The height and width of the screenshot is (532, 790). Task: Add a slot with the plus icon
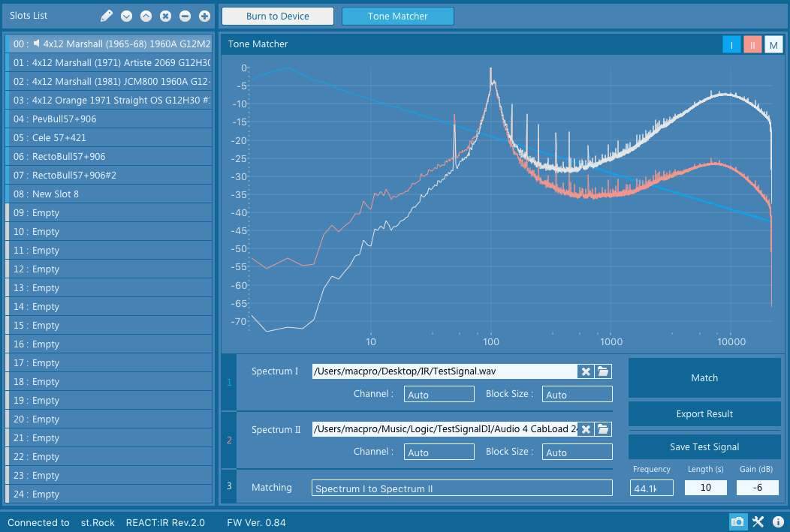point(204,16)
